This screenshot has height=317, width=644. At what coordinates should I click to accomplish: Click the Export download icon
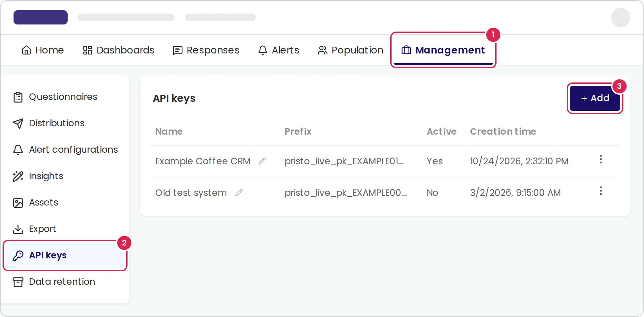click(x=18, y=229)
